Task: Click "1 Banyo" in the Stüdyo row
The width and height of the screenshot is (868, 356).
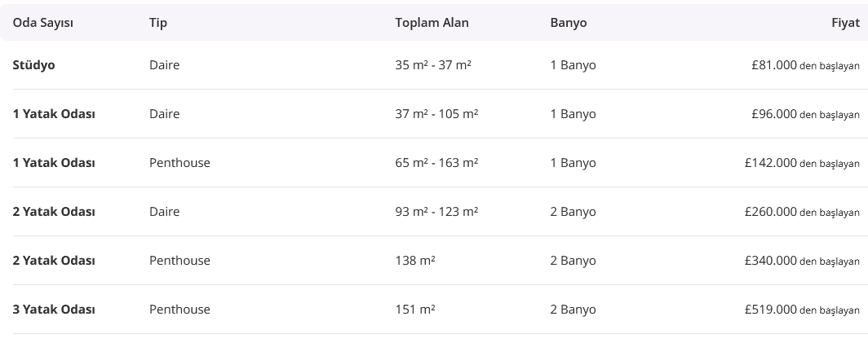Action: coord(573,65)
